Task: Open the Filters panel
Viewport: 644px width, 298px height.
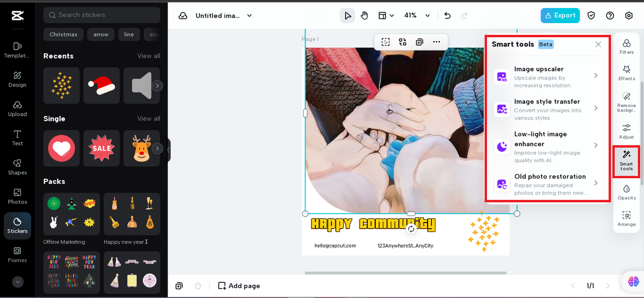Action: (626, 46)
